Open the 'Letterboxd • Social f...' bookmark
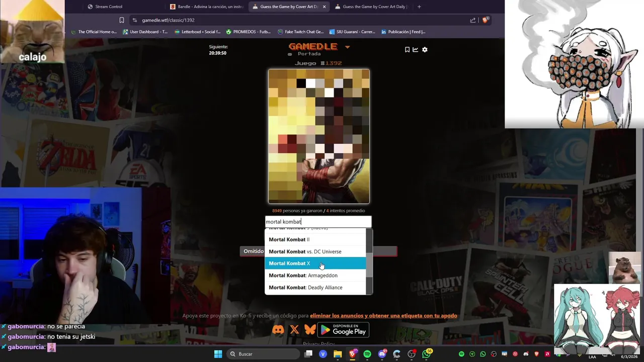The height and width of the screenshot is (362, 644). click(197, 32)
